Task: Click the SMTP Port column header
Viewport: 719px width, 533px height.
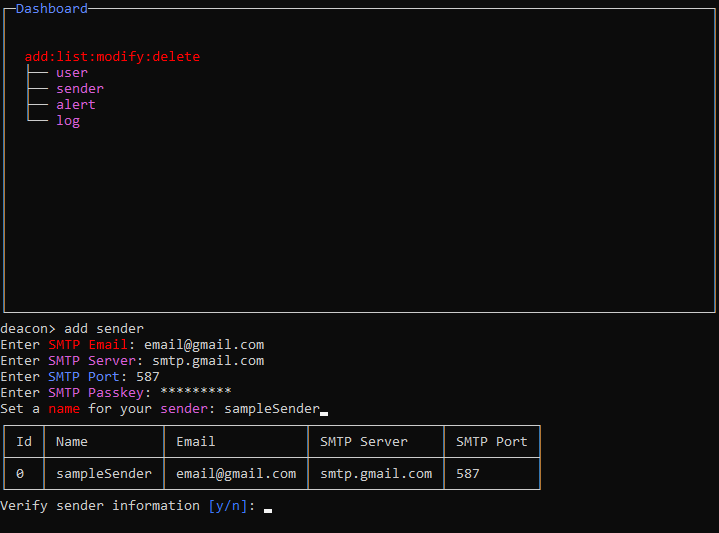Action: click(492, 441)
